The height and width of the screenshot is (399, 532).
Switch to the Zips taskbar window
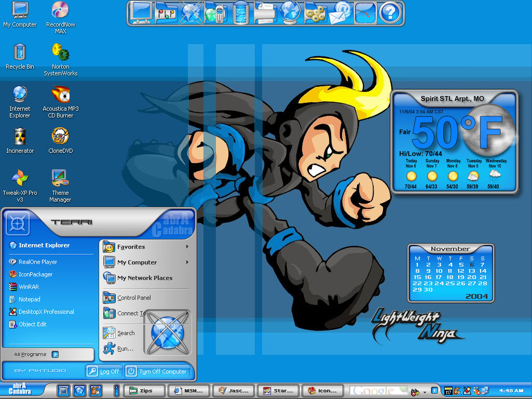(x=144, y=391)
